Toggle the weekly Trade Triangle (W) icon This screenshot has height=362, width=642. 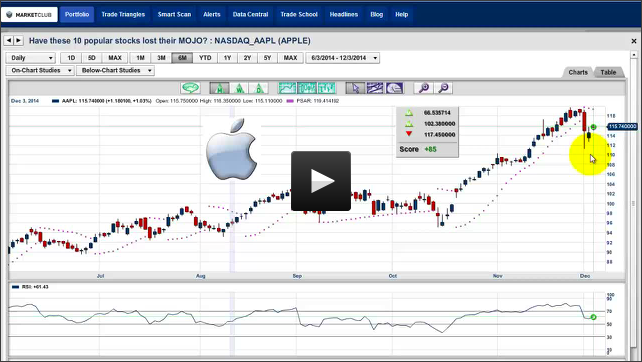(239, 88)
